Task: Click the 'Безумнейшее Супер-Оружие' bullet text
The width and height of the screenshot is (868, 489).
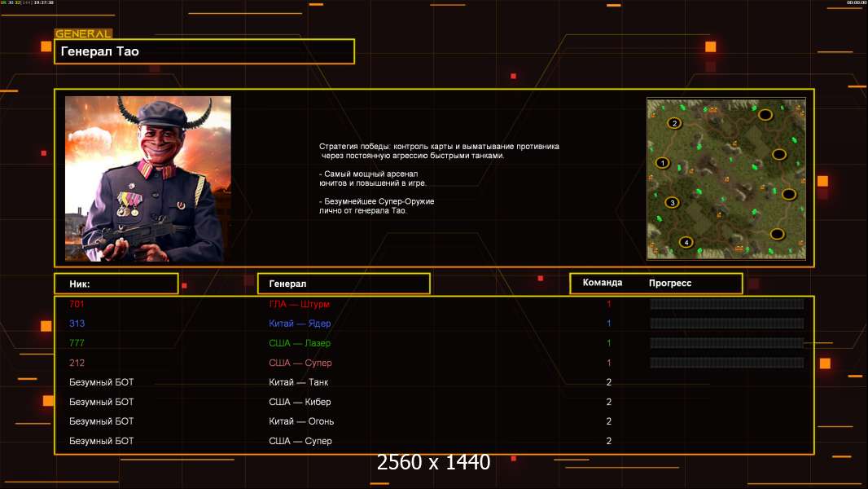Action: click(376, 206)
